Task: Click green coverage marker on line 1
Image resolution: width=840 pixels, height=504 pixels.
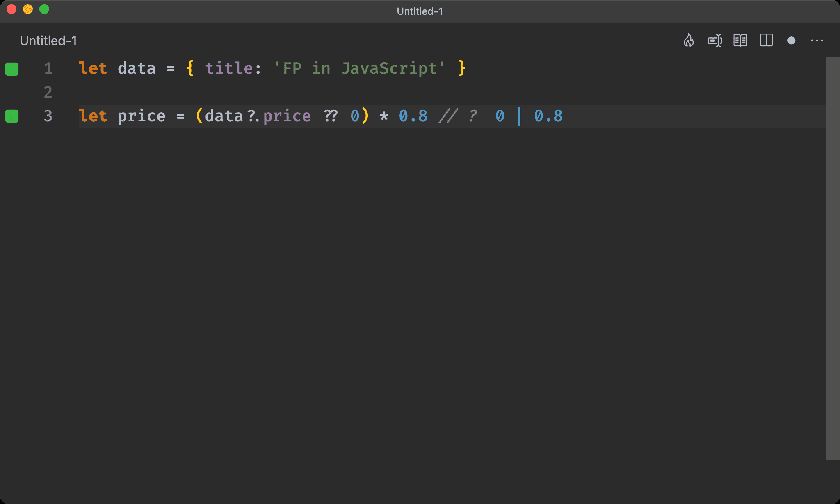Action: (12, 69)
